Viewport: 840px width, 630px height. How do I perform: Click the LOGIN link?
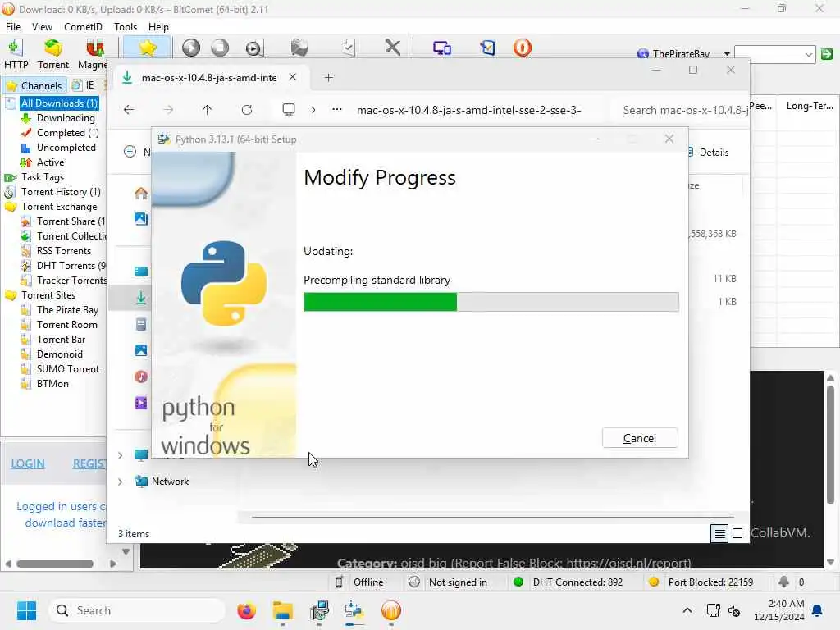(x=28, y=463)
